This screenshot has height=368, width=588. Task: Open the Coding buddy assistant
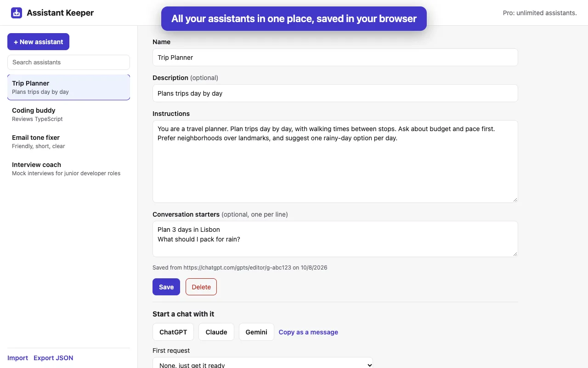click(68, 115)
